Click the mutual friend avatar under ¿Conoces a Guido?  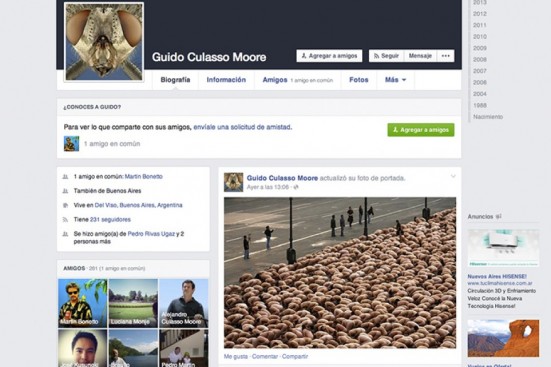tap(71, 144)
